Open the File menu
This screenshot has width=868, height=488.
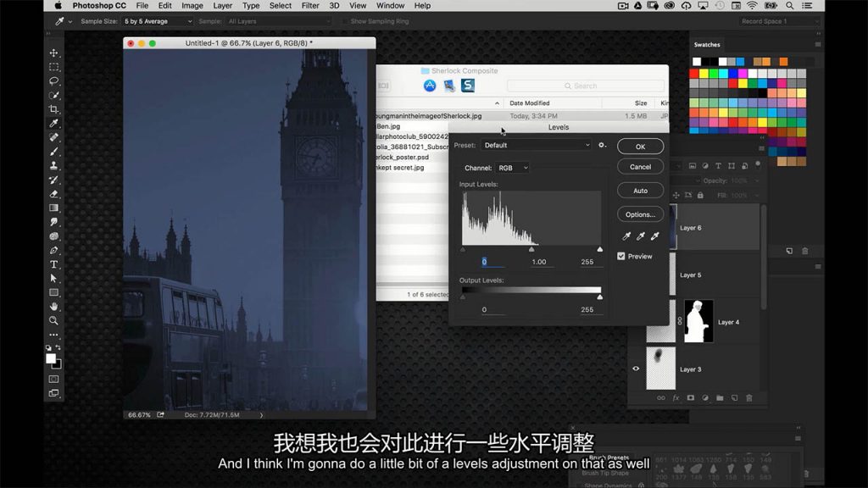142,6
